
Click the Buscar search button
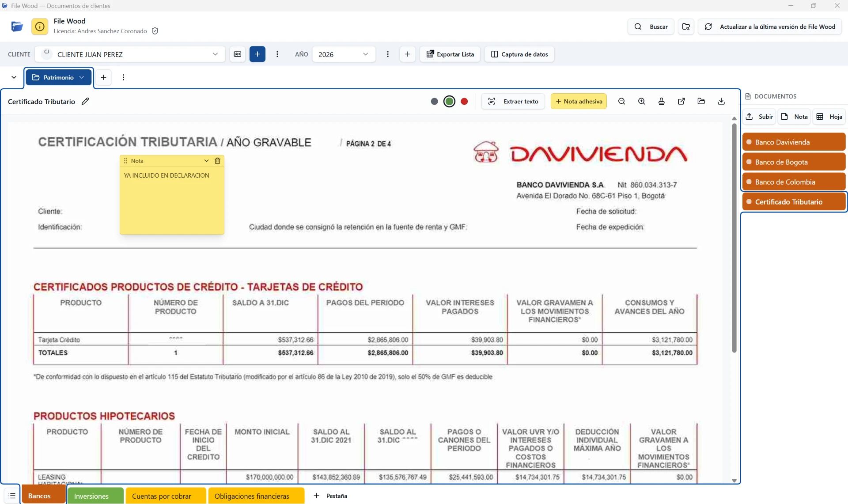tap(651, 27)
